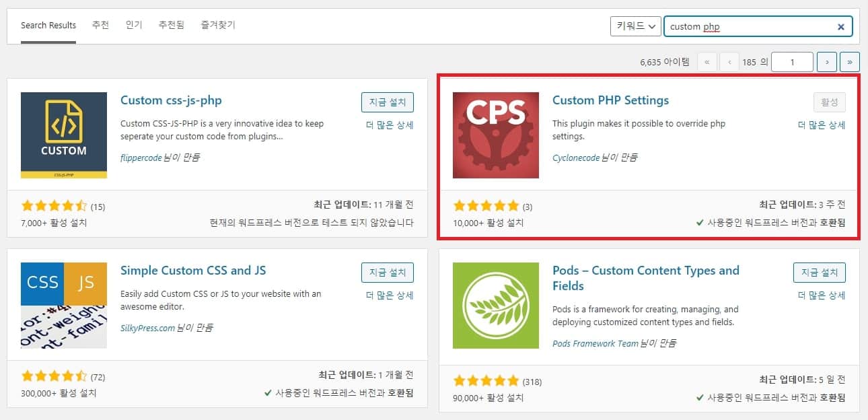Viewport: 868px width, 420px height.
Task: Click 지금 설치 for Custom css-js-php
Action: tap(387, 102)
